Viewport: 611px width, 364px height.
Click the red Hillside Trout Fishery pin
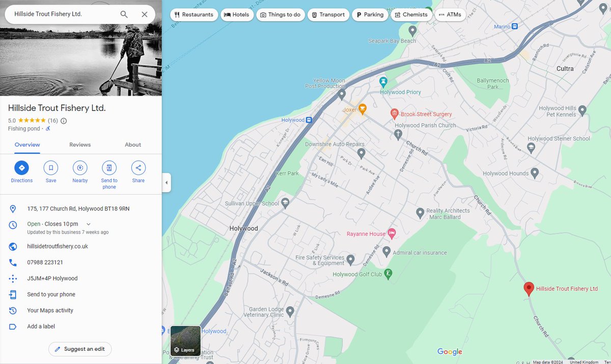pos(529,289)
